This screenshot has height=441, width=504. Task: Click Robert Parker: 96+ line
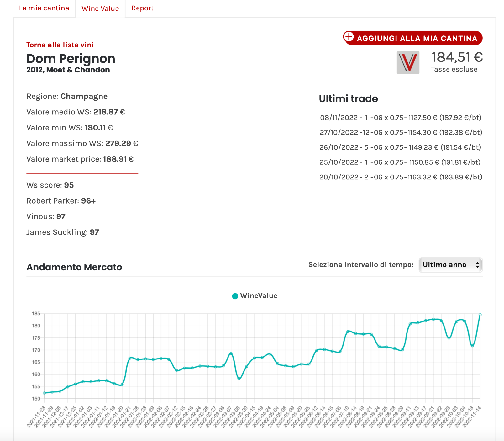click(x=61, y=201)
